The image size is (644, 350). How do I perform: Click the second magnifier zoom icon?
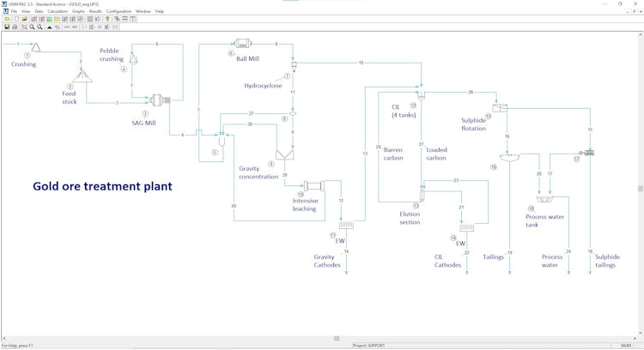[39, 27]
